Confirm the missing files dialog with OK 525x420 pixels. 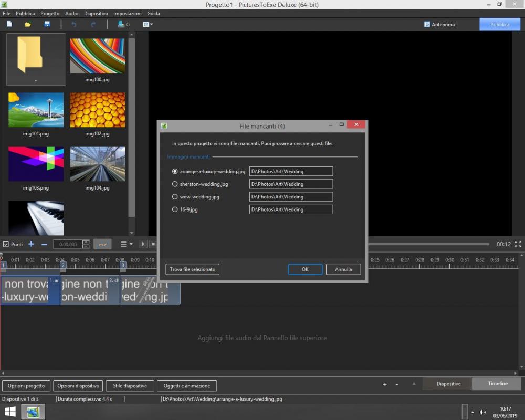pyautogui.click(x=305, y=269)
